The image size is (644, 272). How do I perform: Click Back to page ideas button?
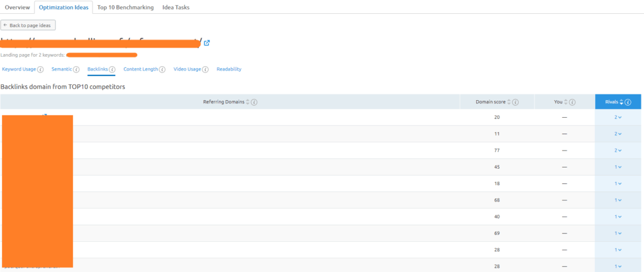click(29, 25)
